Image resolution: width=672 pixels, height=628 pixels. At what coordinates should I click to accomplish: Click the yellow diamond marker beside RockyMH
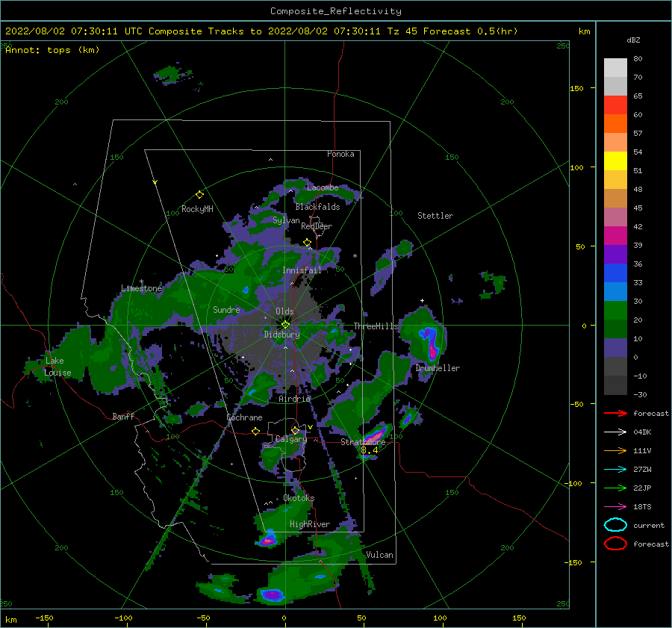(199, 195)
